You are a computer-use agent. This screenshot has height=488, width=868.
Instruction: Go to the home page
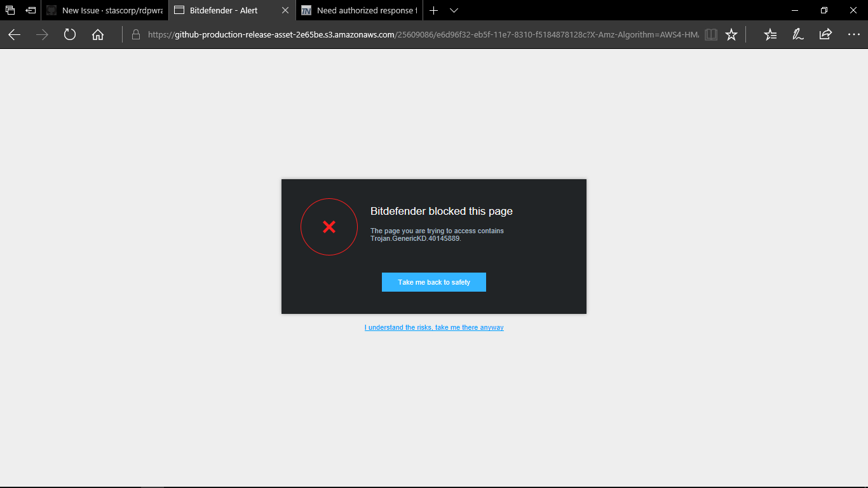pos(98,35)
